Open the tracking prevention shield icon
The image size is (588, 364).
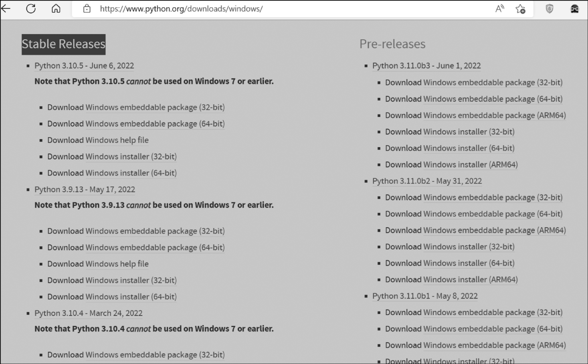[x=550, y=9]
